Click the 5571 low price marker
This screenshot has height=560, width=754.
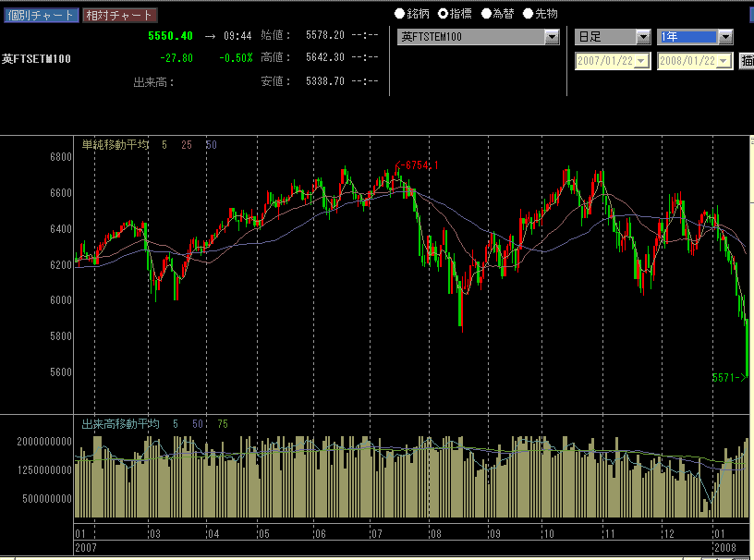click(728, 377)
